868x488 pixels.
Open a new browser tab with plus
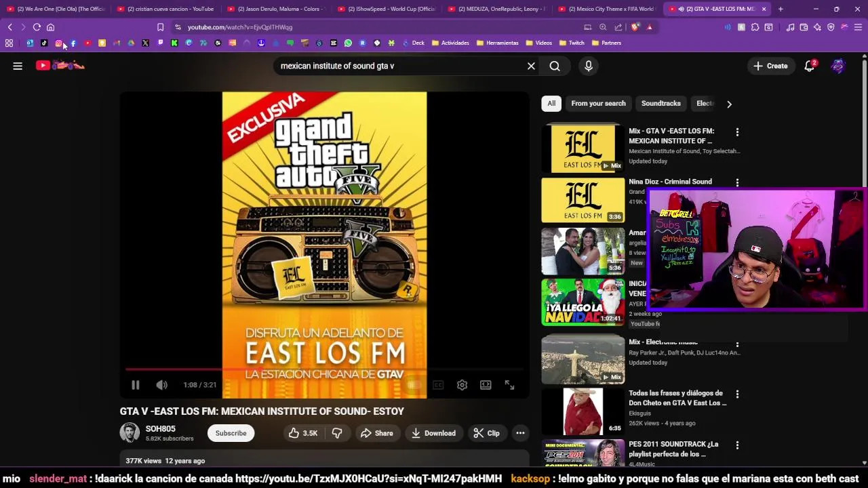781,9
